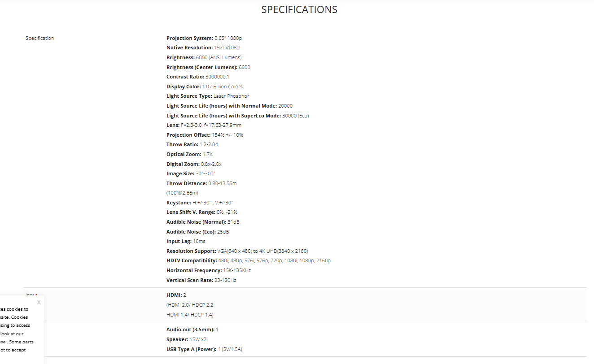Viewport: 594px width, 364px height.
Task: Click the Throw Ratio 1.2-2.04 line
Action: point(192,144)
